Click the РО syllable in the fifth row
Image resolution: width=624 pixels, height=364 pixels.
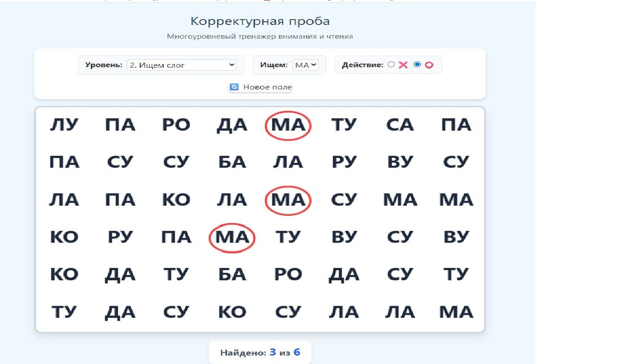288,275
